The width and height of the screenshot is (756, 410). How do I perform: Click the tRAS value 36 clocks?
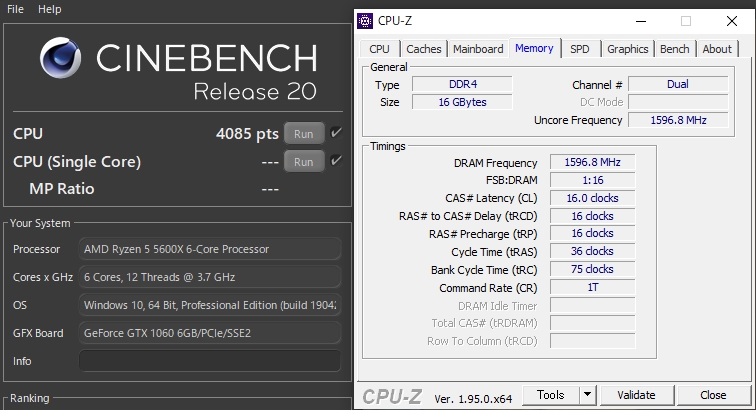click(593, 251)
